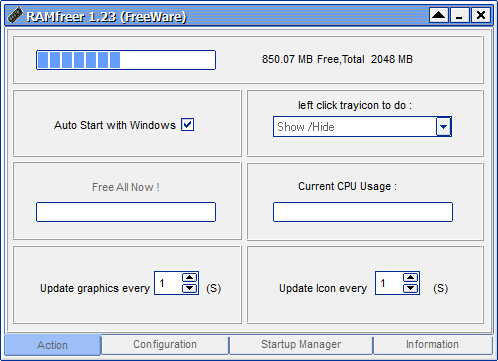Minimize the RAMfreer window
Viewport: 498px width, 361px height.
click(x=460, y=15)
